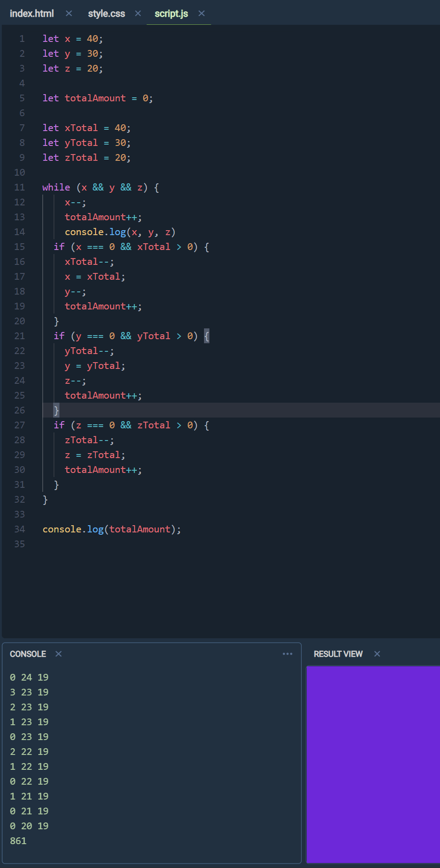Image resolution: width=440 pixels, height=868 pixels.
Task: Click console output '2 22 19'
Action: pos(29,752)
